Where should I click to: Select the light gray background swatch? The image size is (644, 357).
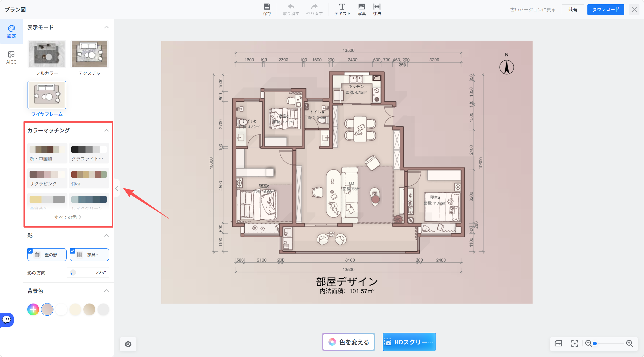point(103,309)
